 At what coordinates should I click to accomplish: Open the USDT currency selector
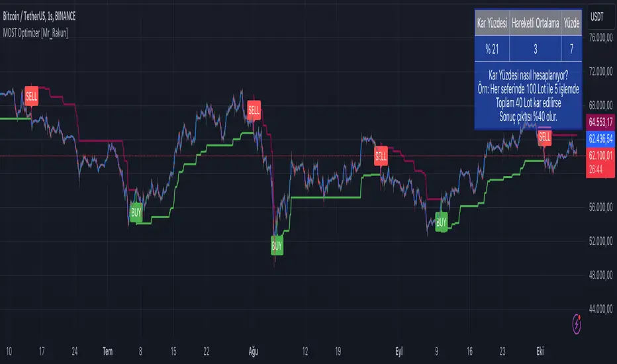click(602, 17)
